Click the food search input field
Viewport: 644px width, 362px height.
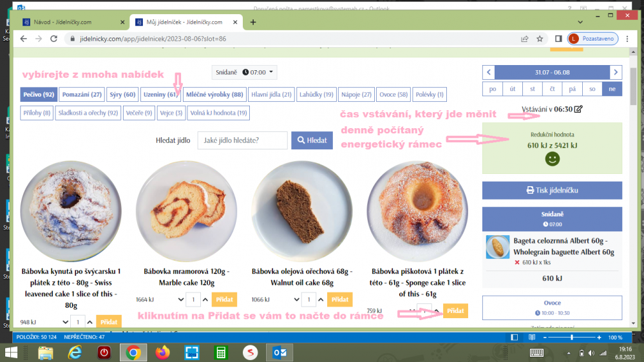[x=241, y=140]
